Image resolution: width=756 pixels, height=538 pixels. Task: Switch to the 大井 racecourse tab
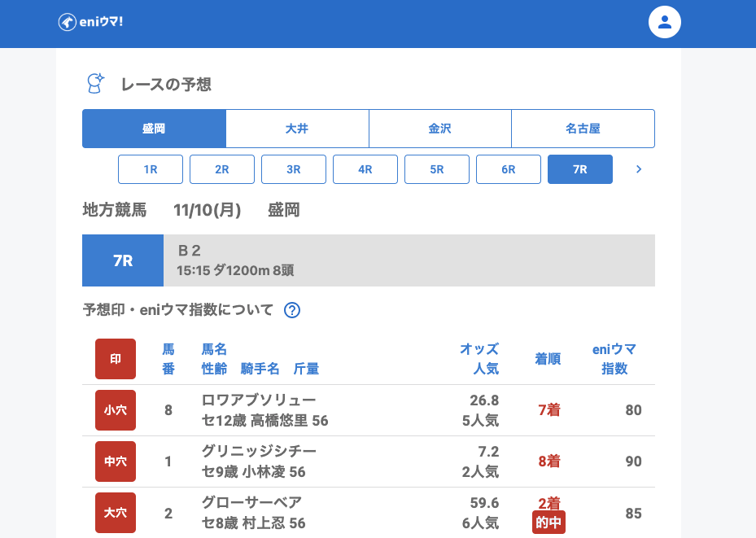pos(297,129)
